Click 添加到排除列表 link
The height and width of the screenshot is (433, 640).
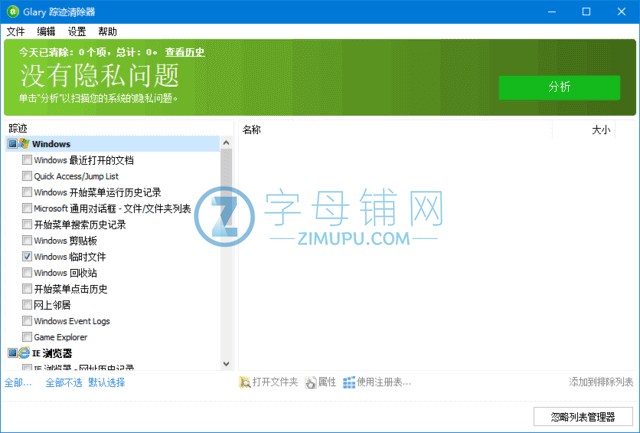601,382
